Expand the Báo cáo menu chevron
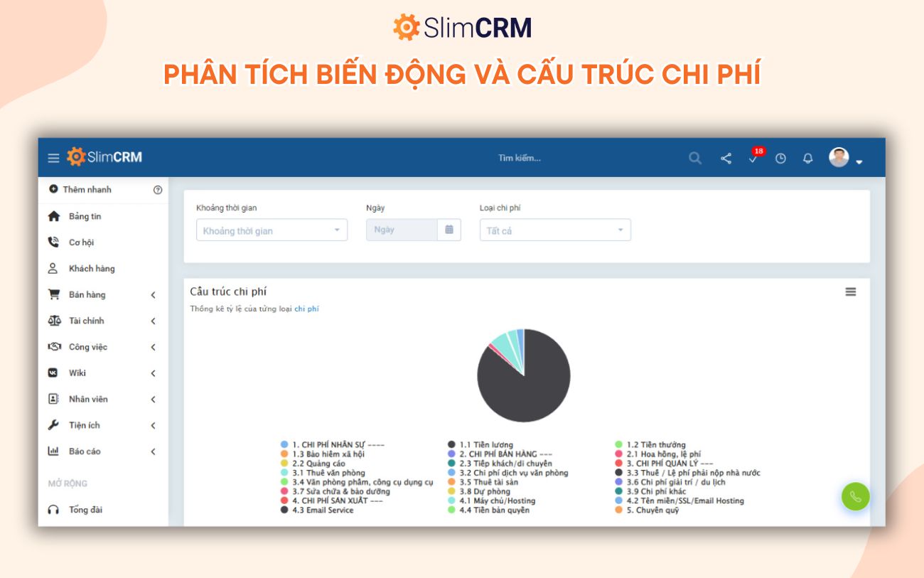 pyautogui.click(x=153, y=451)
